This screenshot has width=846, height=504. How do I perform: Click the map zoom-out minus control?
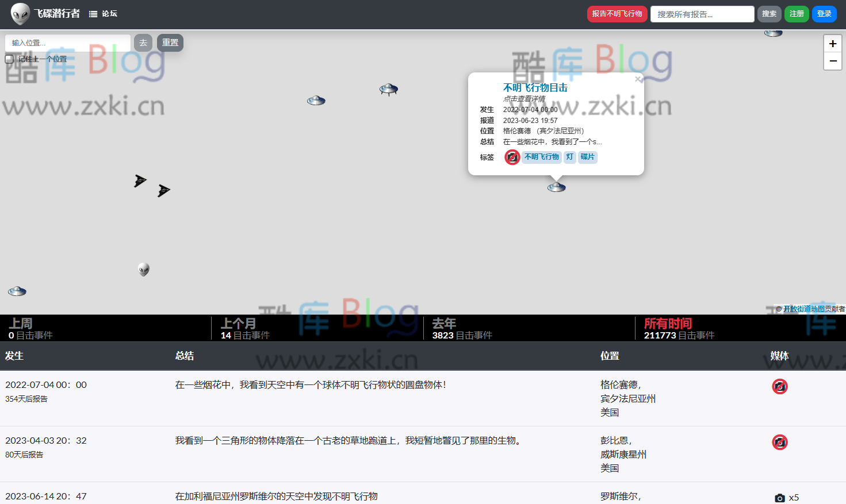tap(832, 61)
